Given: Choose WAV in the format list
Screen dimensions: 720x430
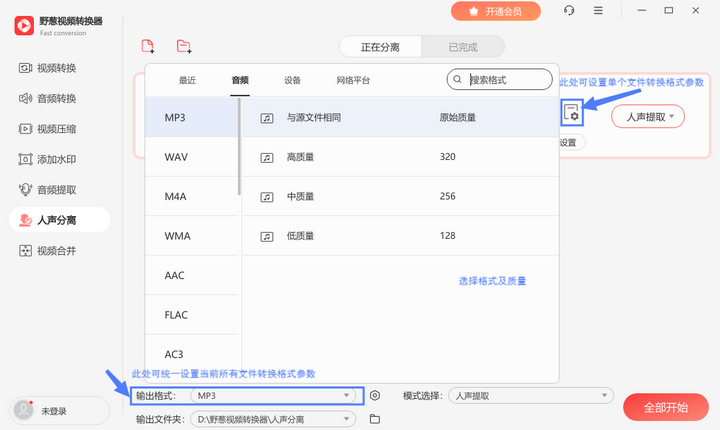Looking at the screenshot, I should point(191,157).
